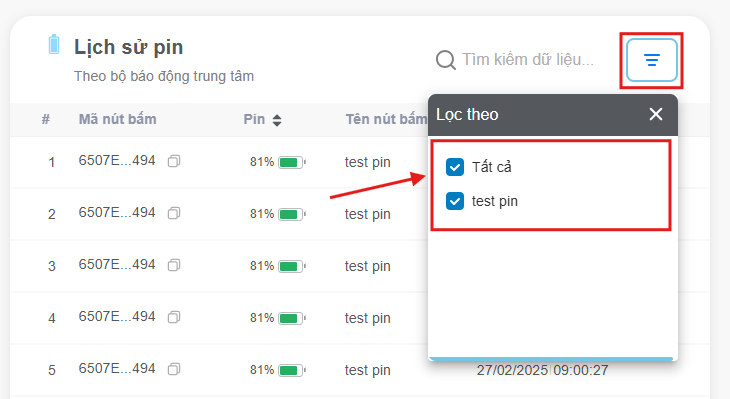
Task: Uncheck the Tất cả checkbox
Action: click(455, 167)
